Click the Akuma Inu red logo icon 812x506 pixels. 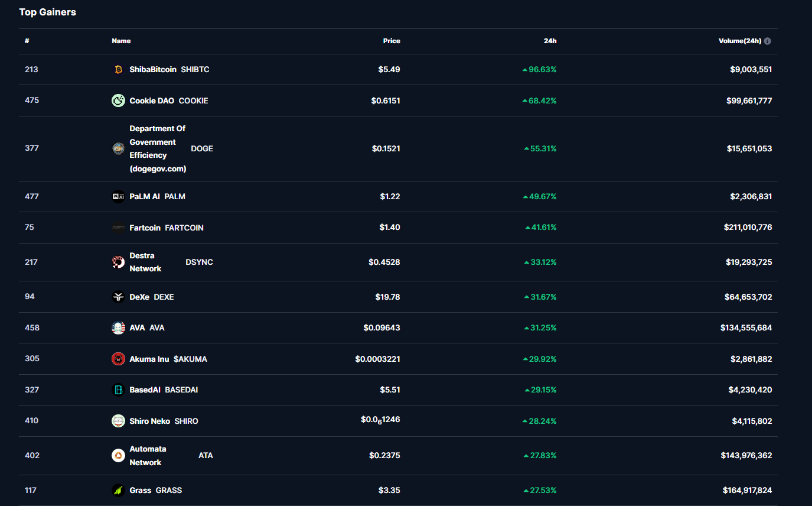click(118, 359)
